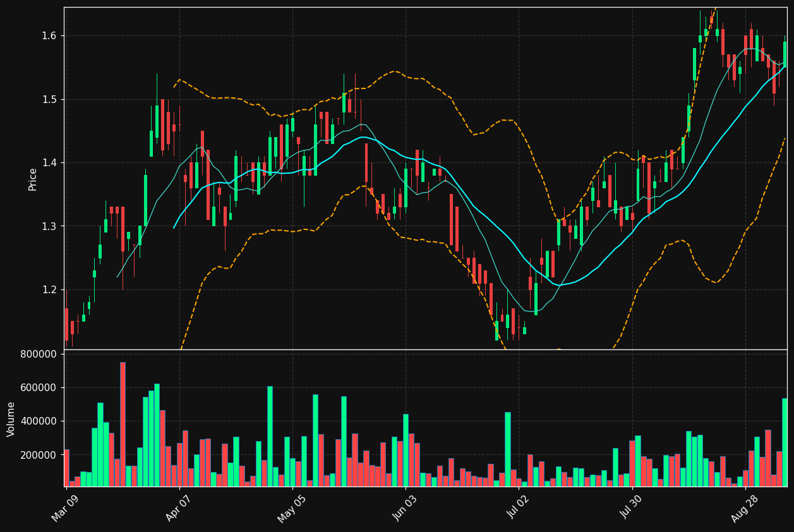
Task: Click the Apr 07 date label
Action: point(179,508)
